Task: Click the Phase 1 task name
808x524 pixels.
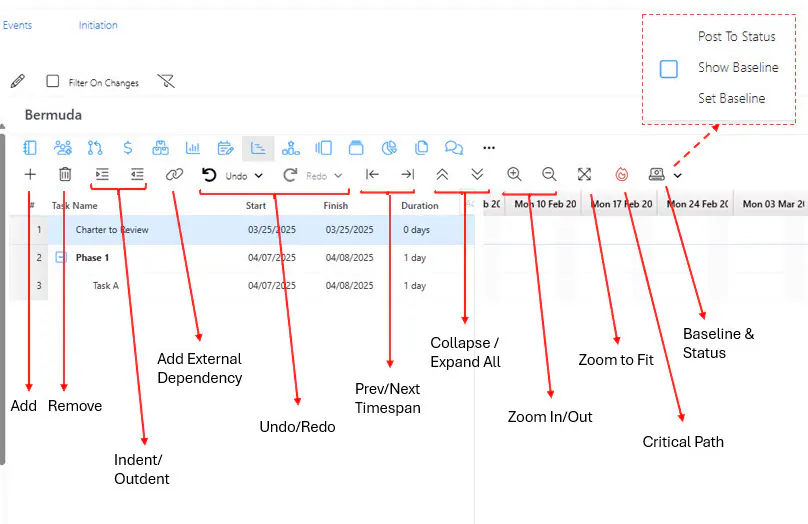Action: tap(92, 258)
